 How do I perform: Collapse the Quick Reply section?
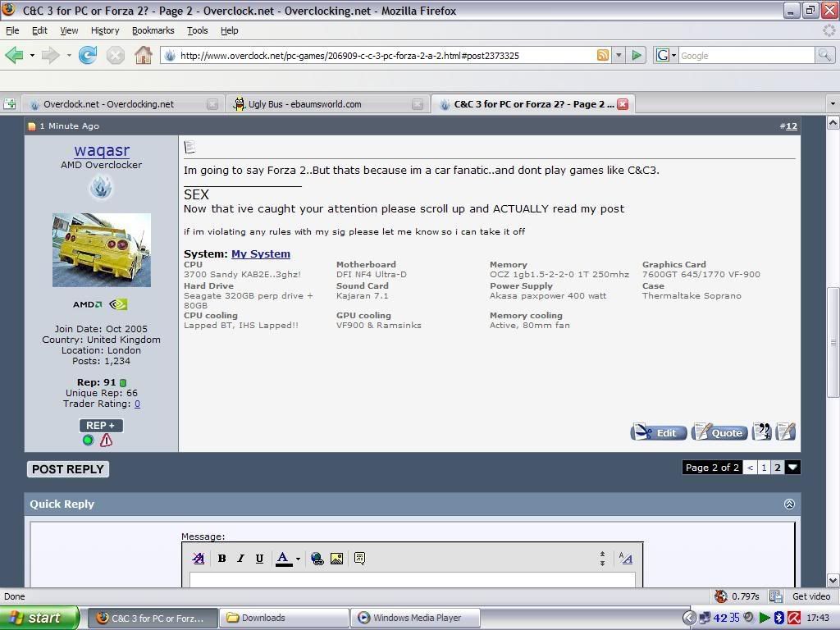(789, 504)
